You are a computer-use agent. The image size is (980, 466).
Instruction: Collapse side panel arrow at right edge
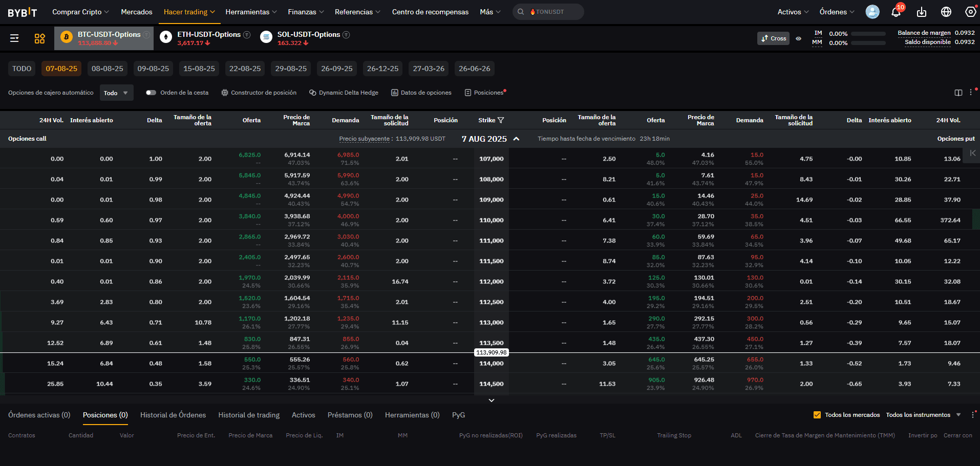[x=972, y=153]
